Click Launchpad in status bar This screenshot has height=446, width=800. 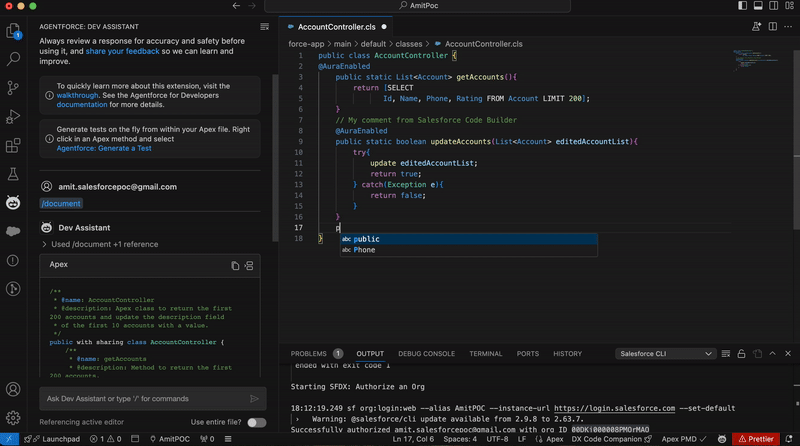pos(52,439)
